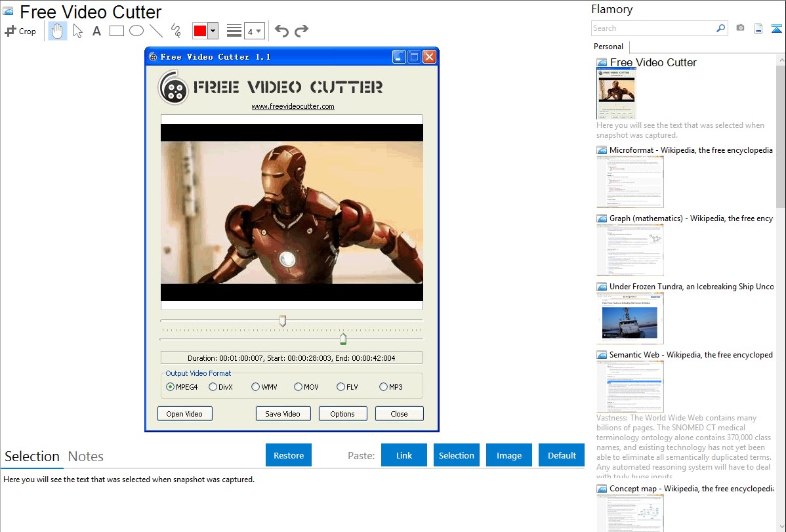Viewport: 786px width, 532px height.
Task: Open the Under Frozen Tundra snapshot thumbnail
Action: (630, 318)
